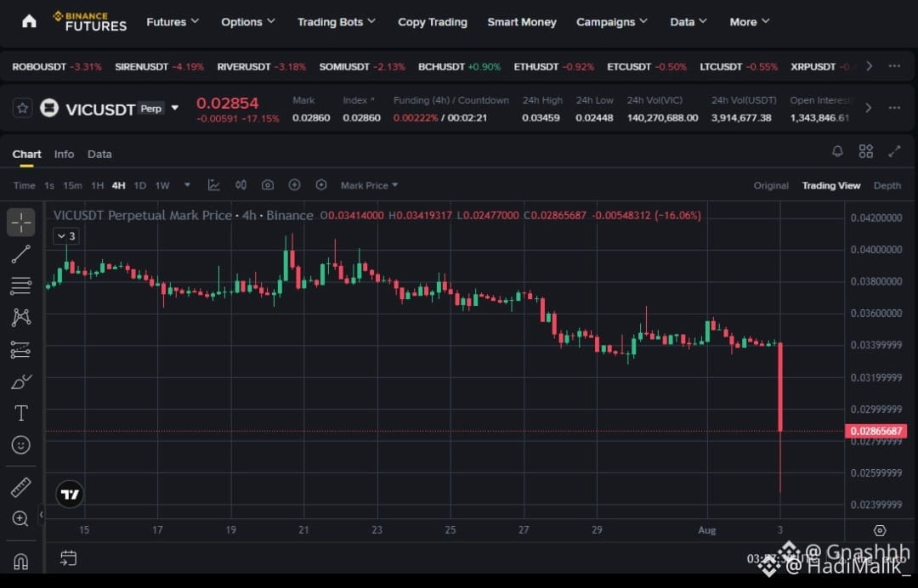Switch to the Data tab below symbol

[x=99, y=154]
